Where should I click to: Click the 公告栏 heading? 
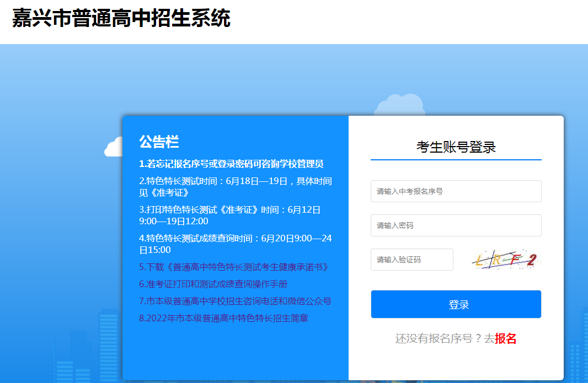pos(159,142)
